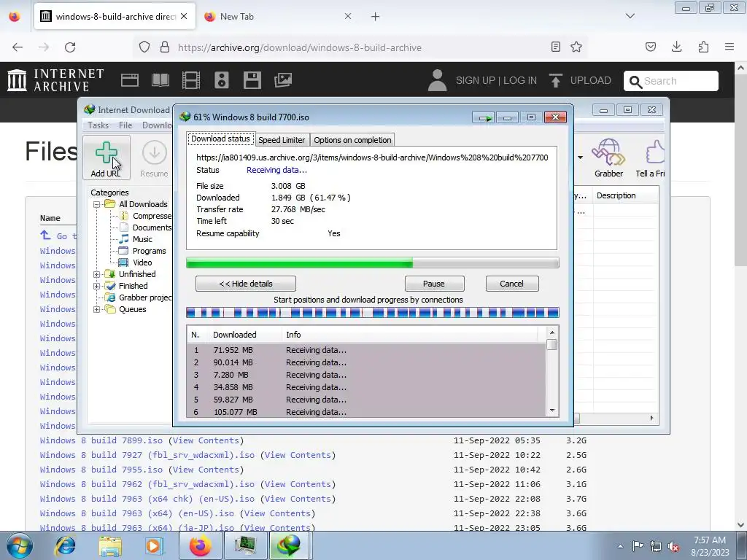Click the LOG IN link
Screen dimensions: 747x560
(x=519, y=80)
